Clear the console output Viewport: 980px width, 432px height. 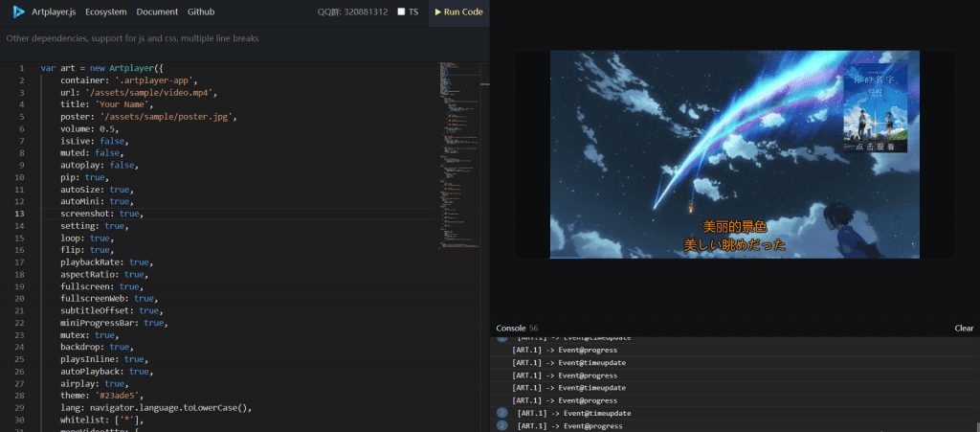pos(964,329)
